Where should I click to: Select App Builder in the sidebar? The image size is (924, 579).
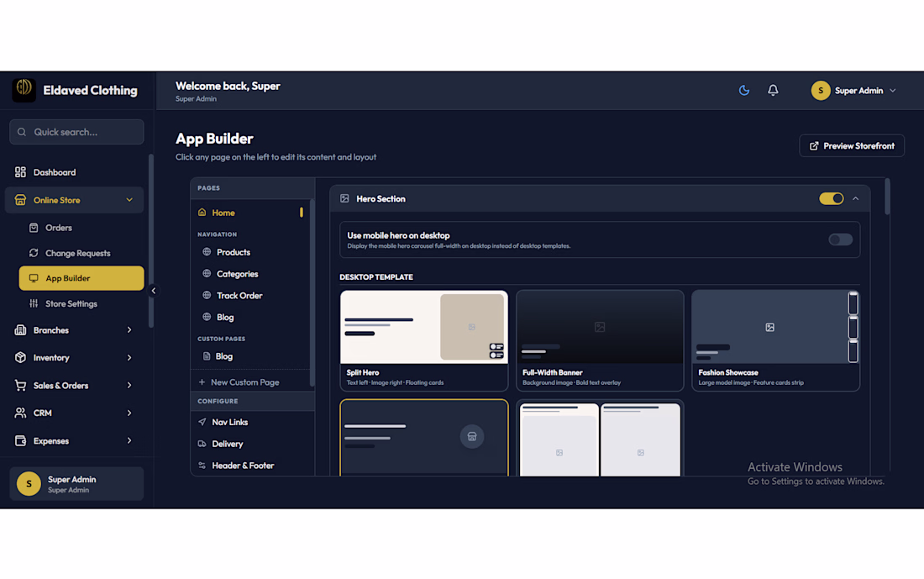pyautogui.click(x=81, y=278)
